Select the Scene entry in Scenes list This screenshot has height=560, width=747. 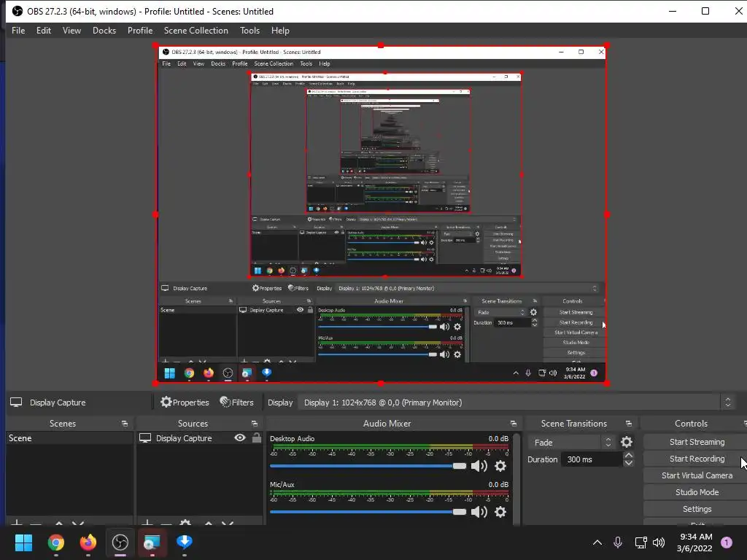(69, 438)
